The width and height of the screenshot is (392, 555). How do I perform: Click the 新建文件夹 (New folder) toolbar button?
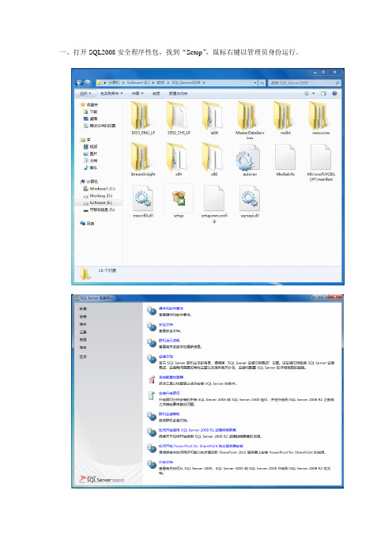tap(178, 93)
